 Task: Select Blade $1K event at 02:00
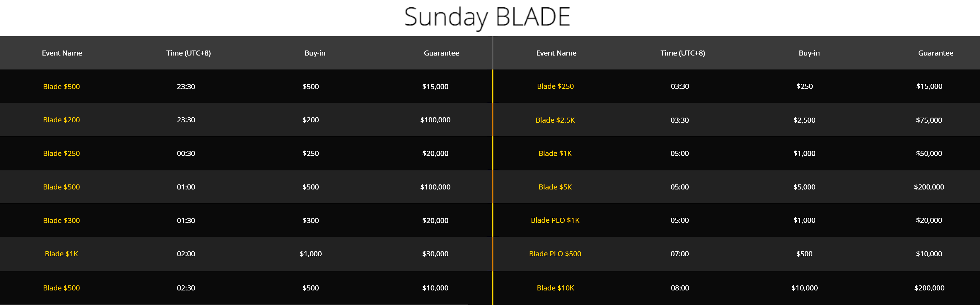(x=61, y=254)
